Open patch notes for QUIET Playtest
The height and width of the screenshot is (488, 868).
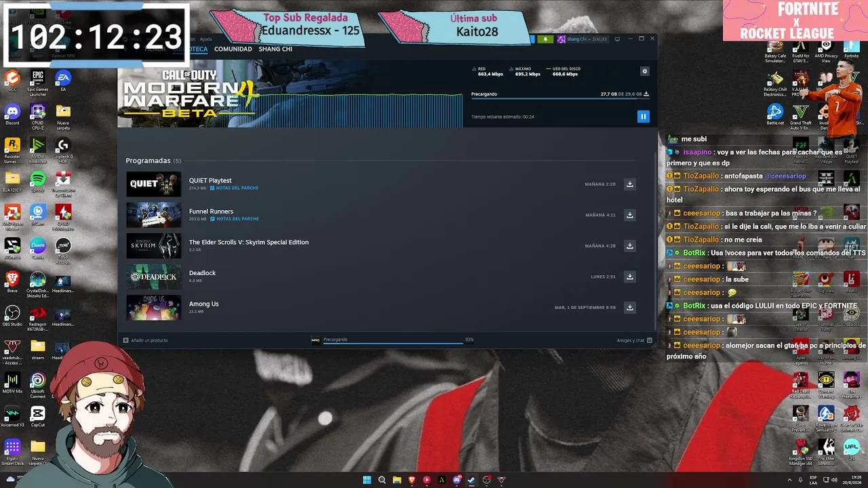pos(234,188)
